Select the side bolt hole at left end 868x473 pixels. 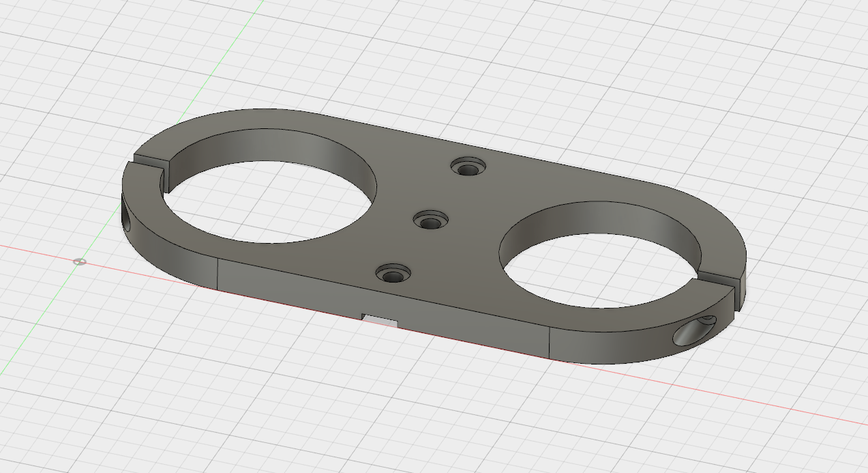(128, 218)
